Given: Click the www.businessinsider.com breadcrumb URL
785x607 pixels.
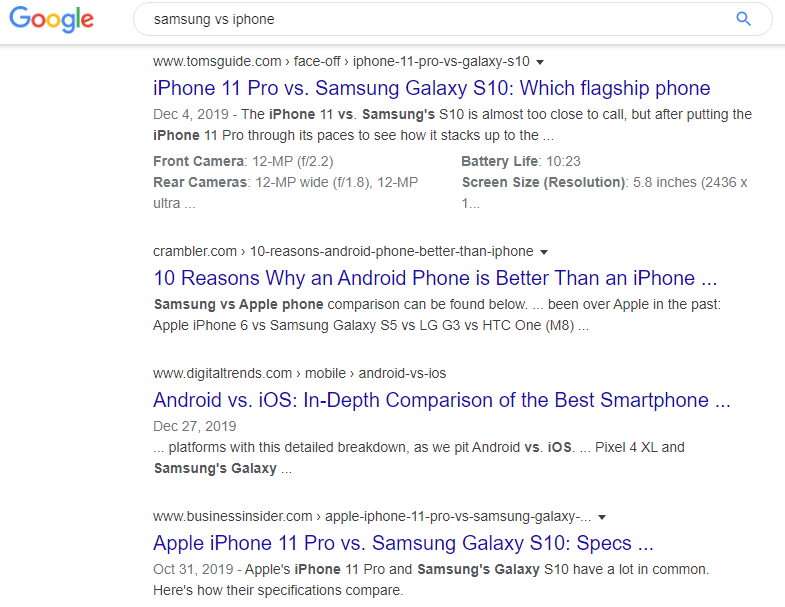Looking at the screenshot, I should point(232,517).
